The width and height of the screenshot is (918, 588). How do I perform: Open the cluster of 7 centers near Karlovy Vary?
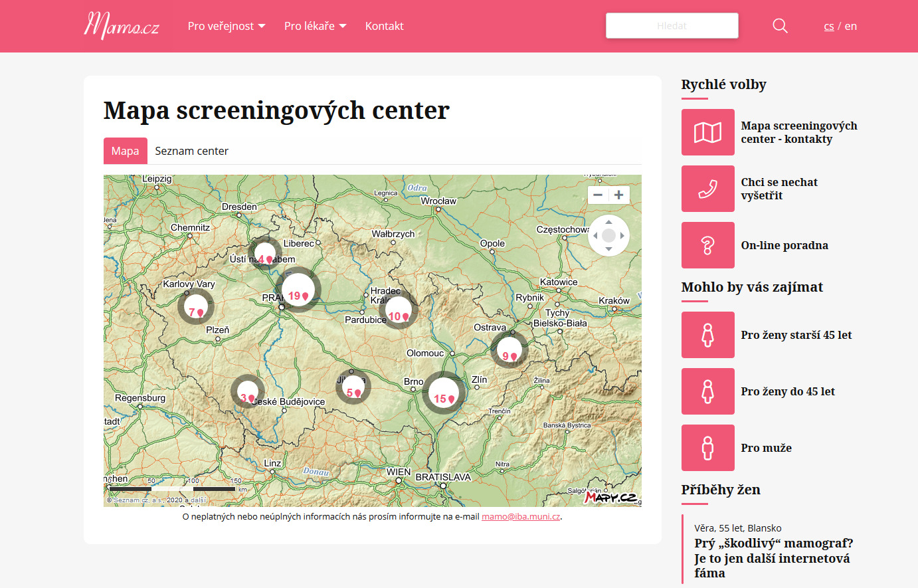196,306
